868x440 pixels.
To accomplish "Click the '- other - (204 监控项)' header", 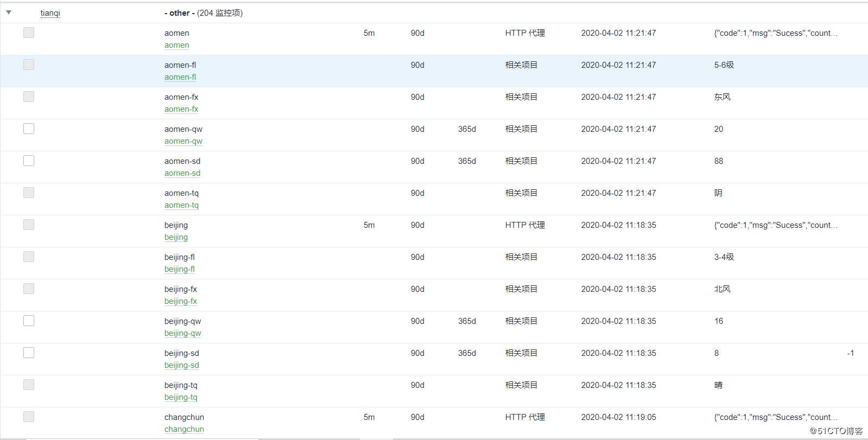I will click(x=204, y=13).
